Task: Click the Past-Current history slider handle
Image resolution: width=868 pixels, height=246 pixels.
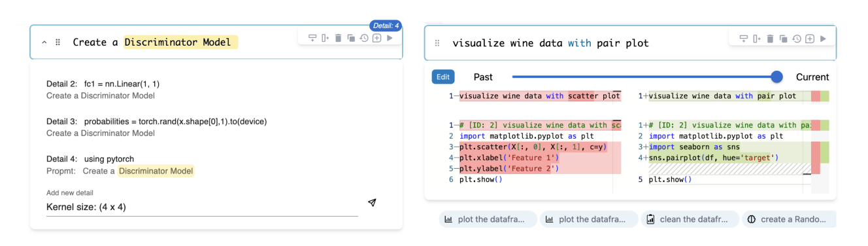Action: tap(776, 77)
